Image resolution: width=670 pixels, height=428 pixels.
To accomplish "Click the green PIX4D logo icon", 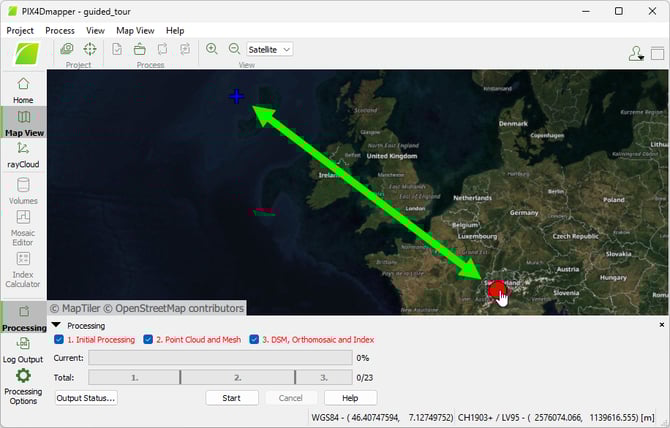I will 27,54.
